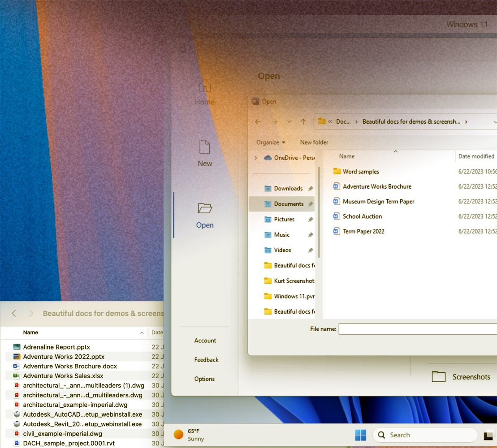The height and width of the screenshot is (448, 497).
Task: Go back in the Open dialog
Action: point(258,122)
